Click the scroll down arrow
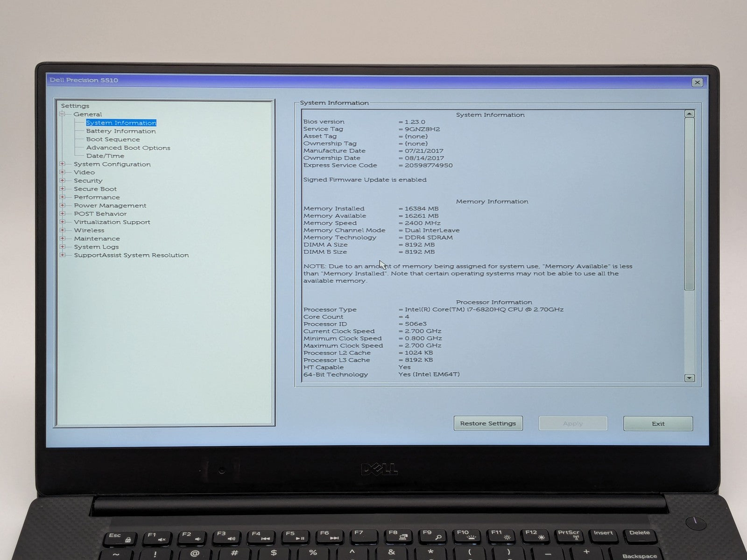 (x=689, y=378)
